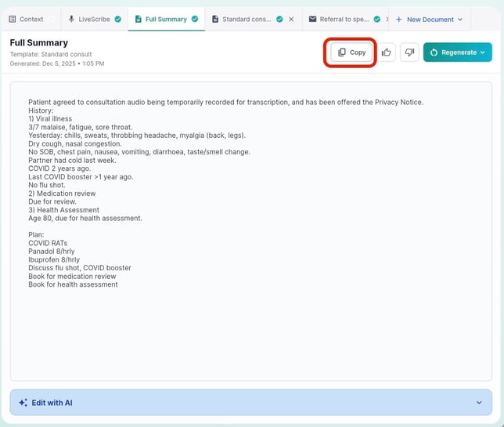Click the Context tab list icon
504x427 pixels.
13,19
